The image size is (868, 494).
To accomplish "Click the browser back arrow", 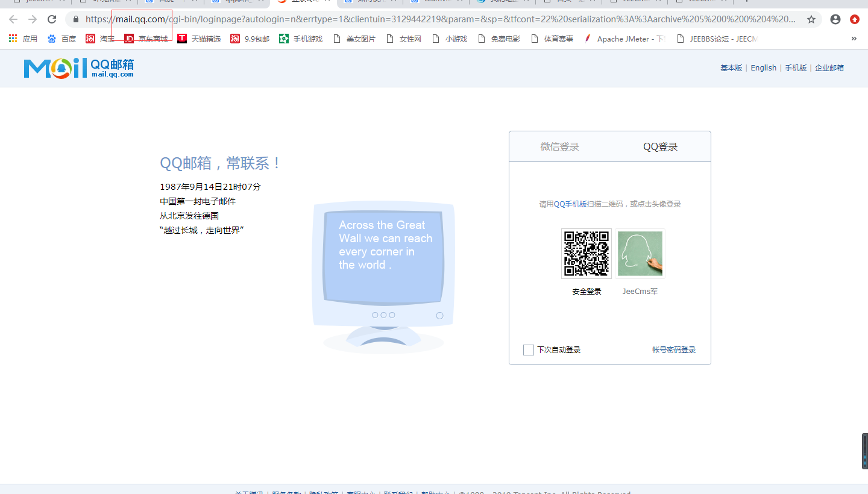I will click(13, 19).
